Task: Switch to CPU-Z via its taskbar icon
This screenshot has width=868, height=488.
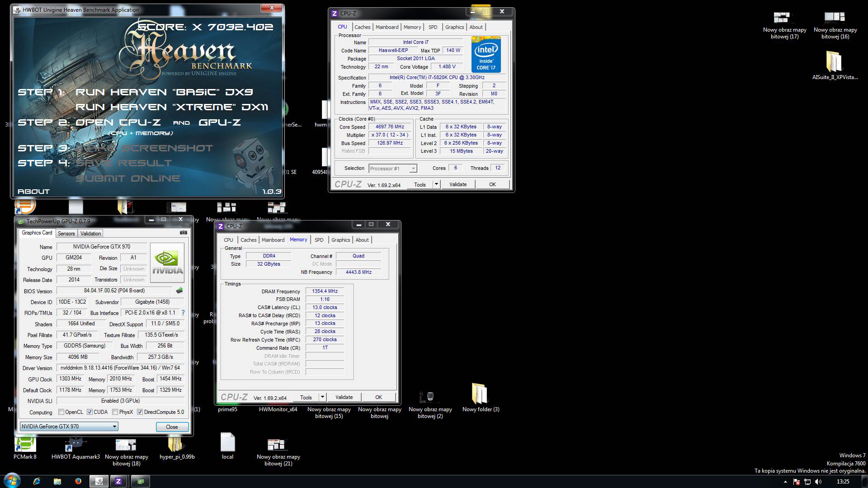Action: pyautogui.click(x=118, y=481)
